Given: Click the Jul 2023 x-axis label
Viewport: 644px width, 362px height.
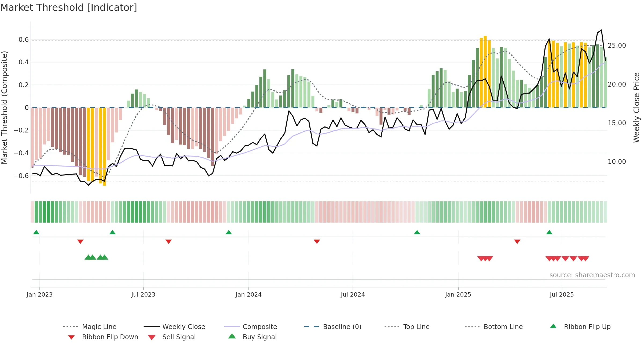Looking at the screenshot, I should coord(143,294).
